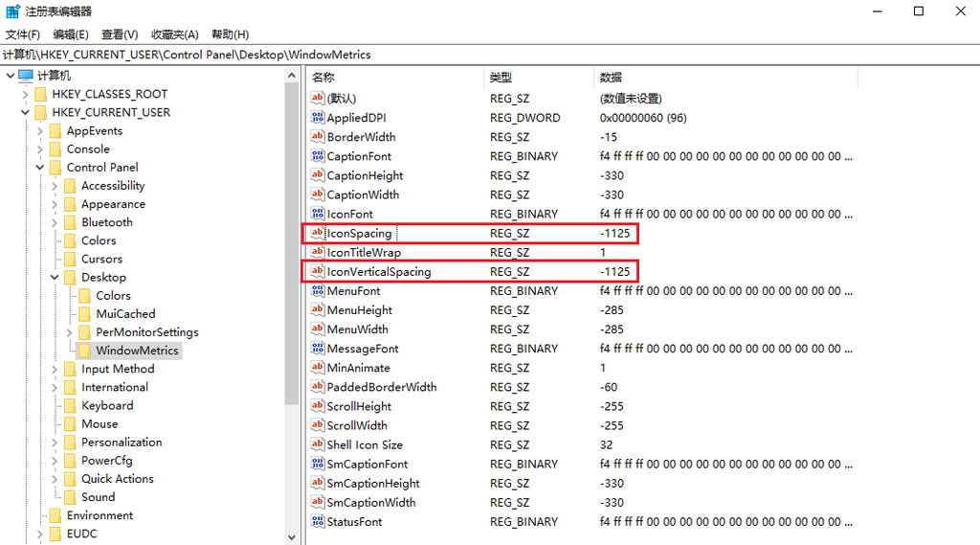This screenshot has height=545, width=980.
Task: Select the IconFont binary icon
Action: tap(318, 214)
